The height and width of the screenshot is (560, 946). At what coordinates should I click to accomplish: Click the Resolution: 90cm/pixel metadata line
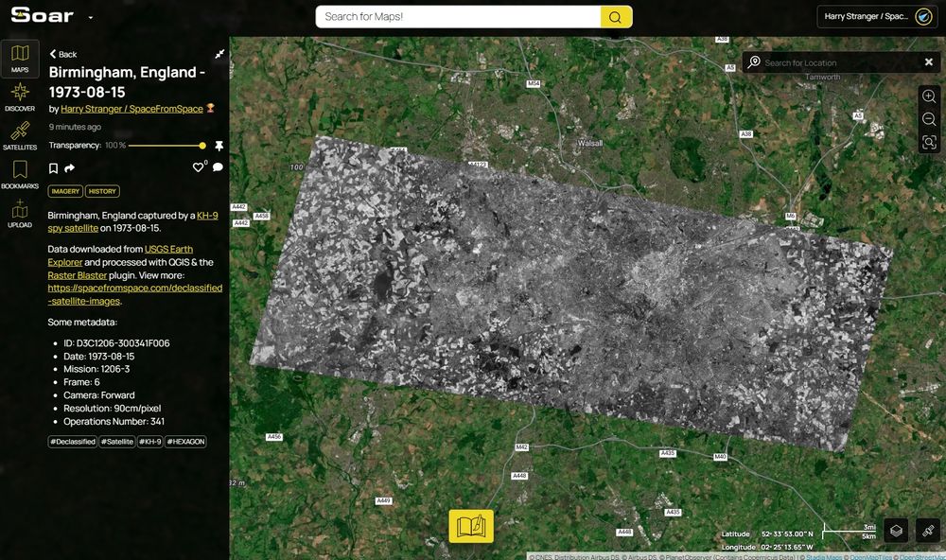pyautogui.click(x=113, y=409)
